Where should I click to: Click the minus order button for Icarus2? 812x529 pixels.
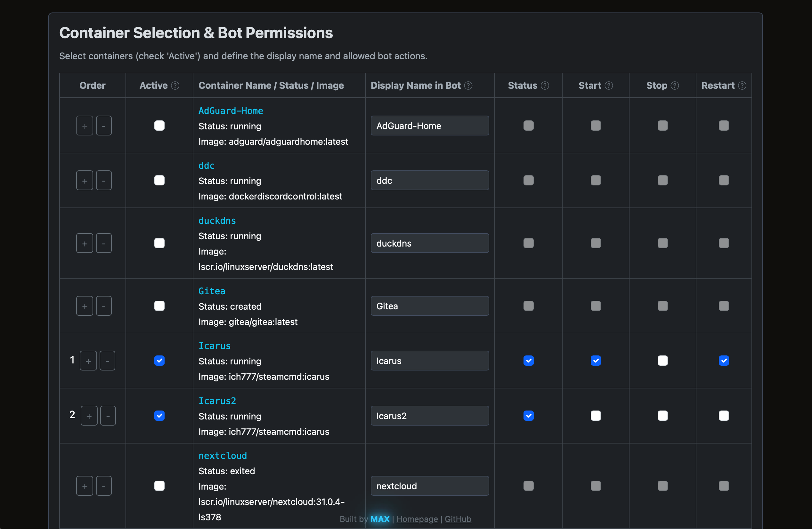click(x=108, y=416)
